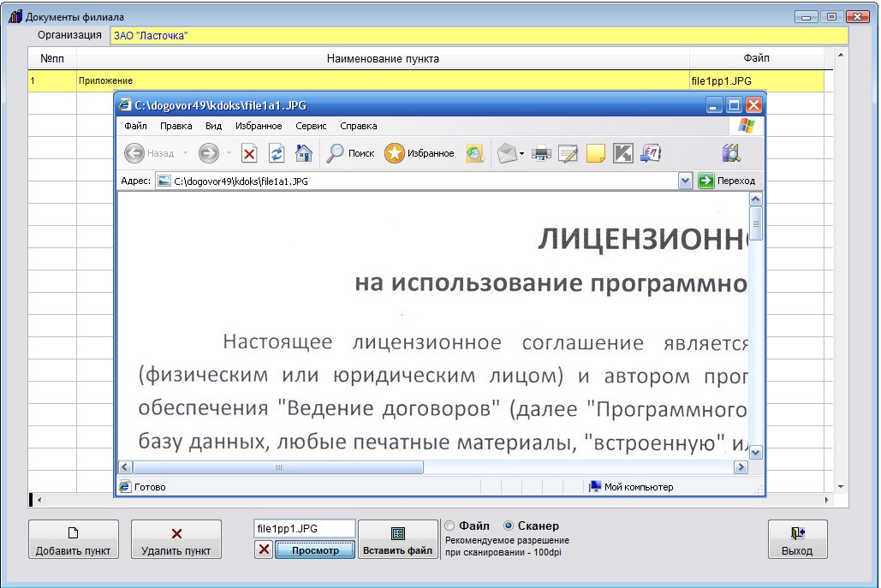
Task: Click the browser's horizontal scrollbar thumb
Action: click(278, 467)
